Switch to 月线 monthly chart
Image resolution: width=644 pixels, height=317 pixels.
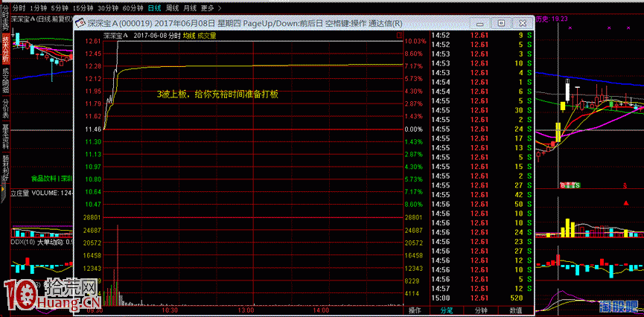click(190, 7)
